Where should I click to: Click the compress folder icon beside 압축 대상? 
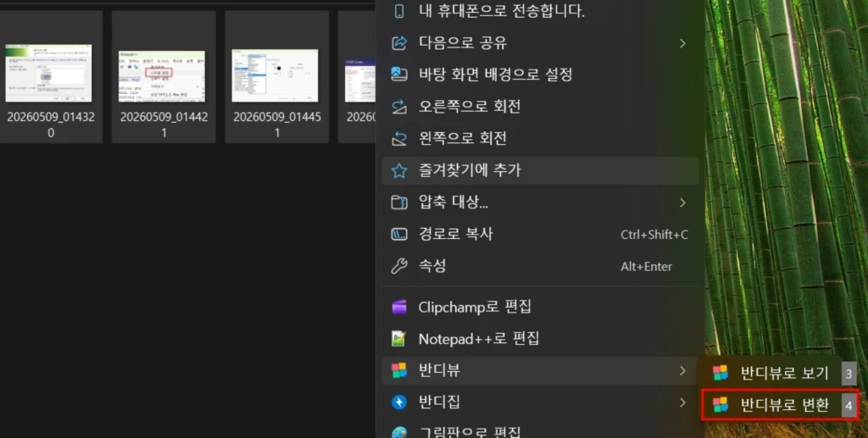tap(399, 202)
